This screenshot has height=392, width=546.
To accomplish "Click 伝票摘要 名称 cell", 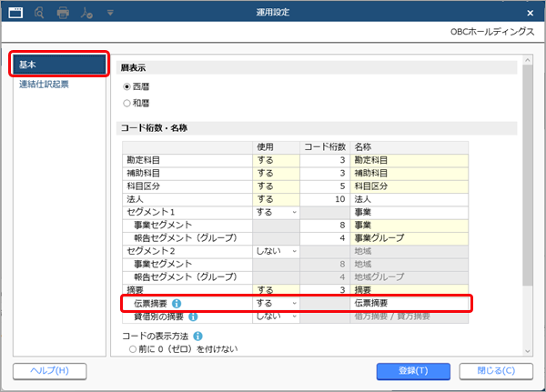I will pyautogui.click(x=409, y=303).
